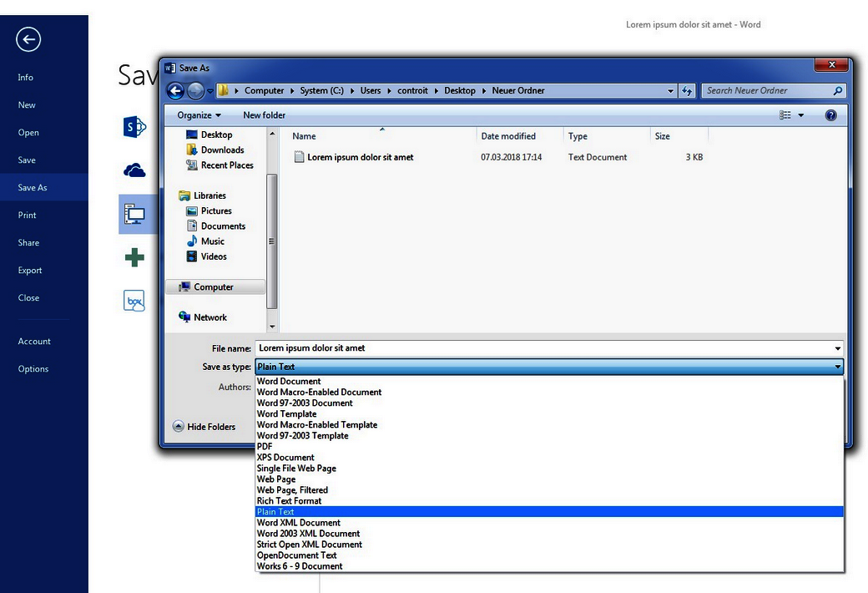Click the green plus Add a Place icon

[134, 258]
